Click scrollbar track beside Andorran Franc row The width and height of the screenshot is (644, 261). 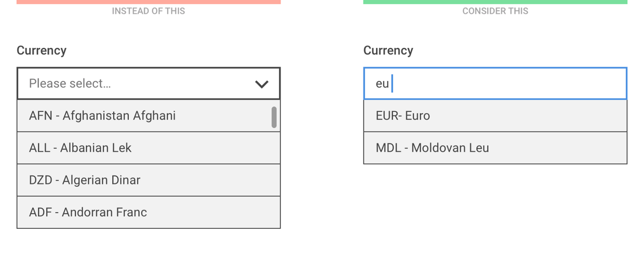click(x=274, y=212)
